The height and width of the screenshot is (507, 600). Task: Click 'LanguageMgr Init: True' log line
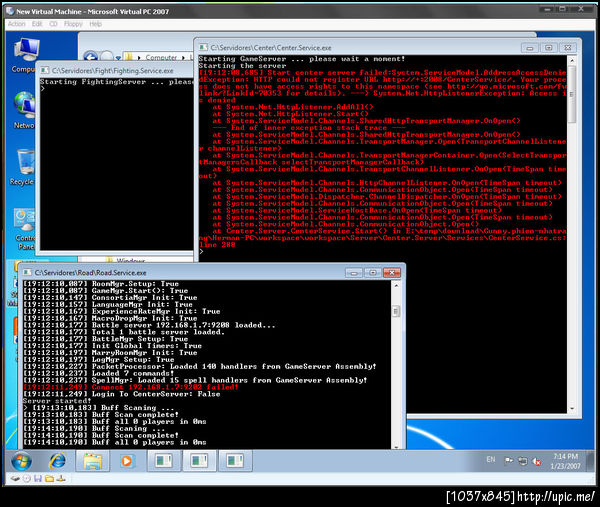tap(108, 304)
